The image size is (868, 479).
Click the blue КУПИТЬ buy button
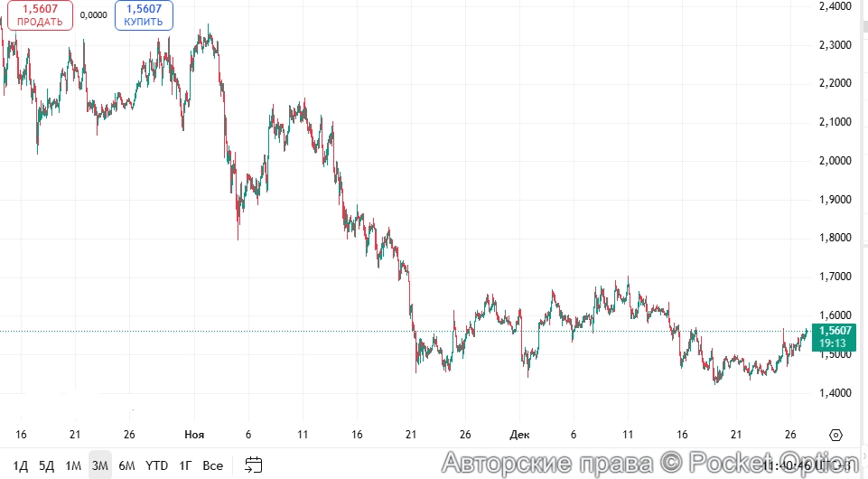[145, 15]
